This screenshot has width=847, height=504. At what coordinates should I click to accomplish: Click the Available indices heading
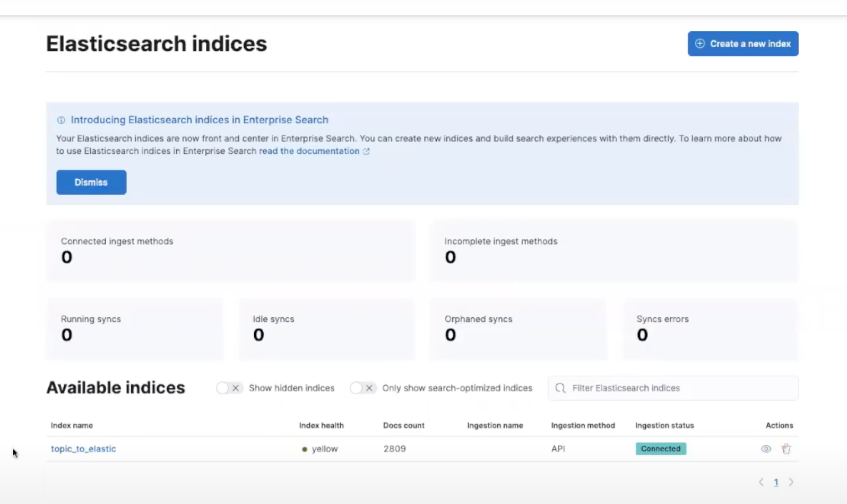(116, 388)
